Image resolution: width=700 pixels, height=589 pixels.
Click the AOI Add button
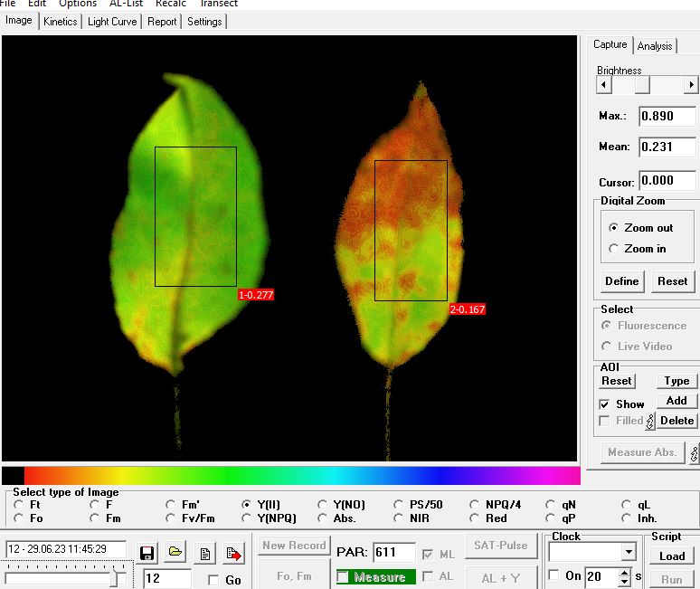pyautogui.click(x=676, y=401)
